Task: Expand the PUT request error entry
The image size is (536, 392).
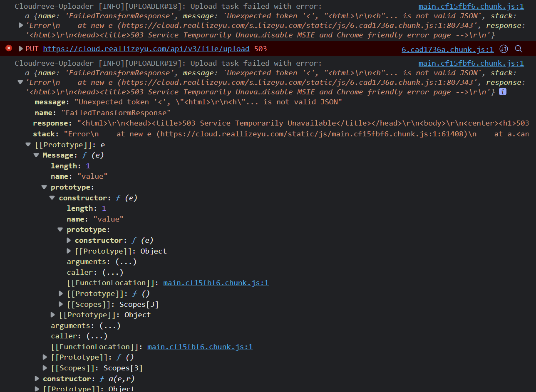Action: tap(21, 49)
